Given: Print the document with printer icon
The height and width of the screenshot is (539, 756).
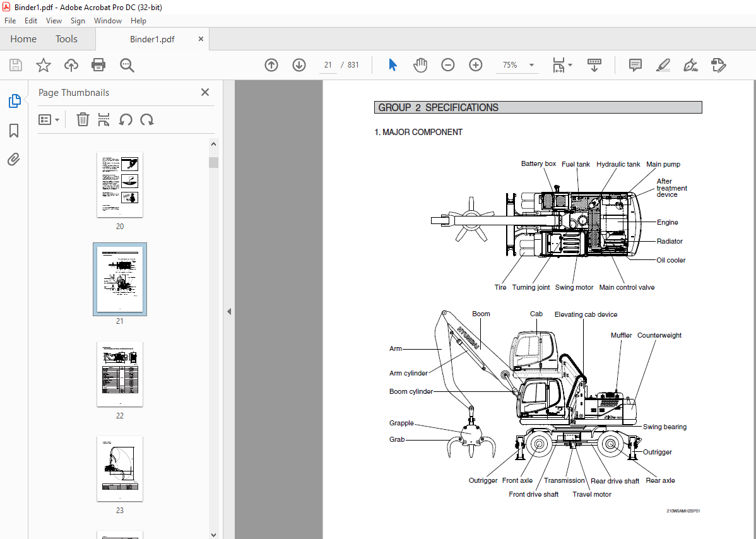Looking at the screenshot, I should pyautogui.click(x=98, y=65).
